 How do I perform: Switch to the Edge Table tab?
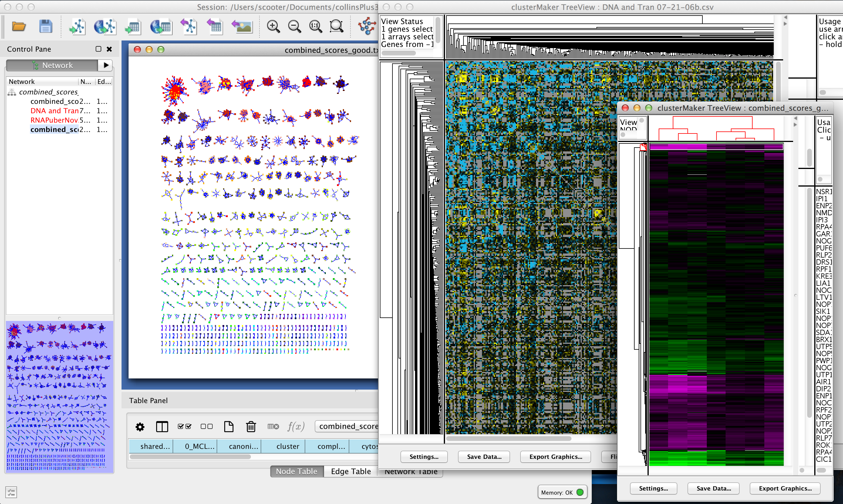point(351,471)
